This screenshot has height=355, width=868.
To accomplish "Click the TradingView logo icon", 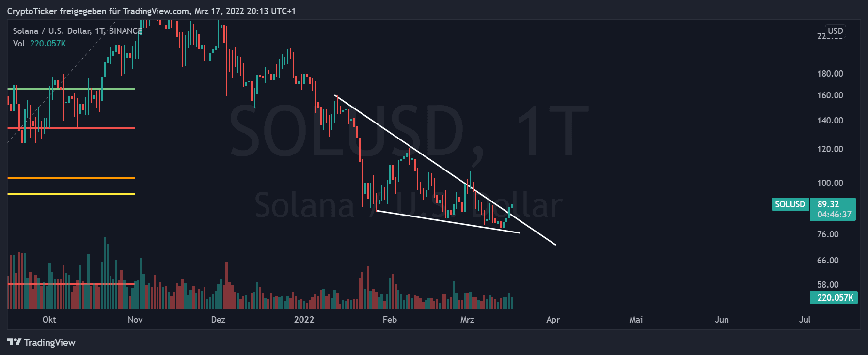I will click(14, 342).
